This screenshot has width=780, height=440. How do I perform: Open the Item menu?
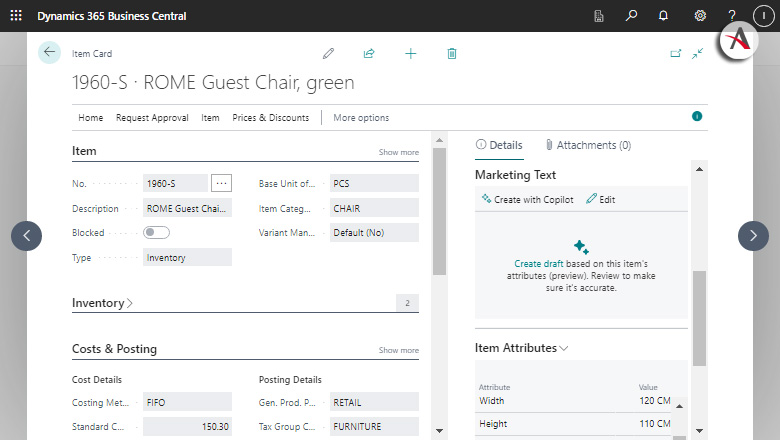point(210,118)
